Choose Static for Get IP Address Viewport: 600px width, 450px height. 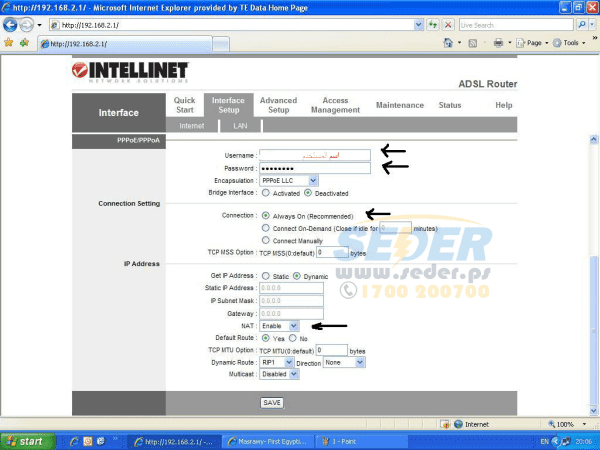(265, 276)
